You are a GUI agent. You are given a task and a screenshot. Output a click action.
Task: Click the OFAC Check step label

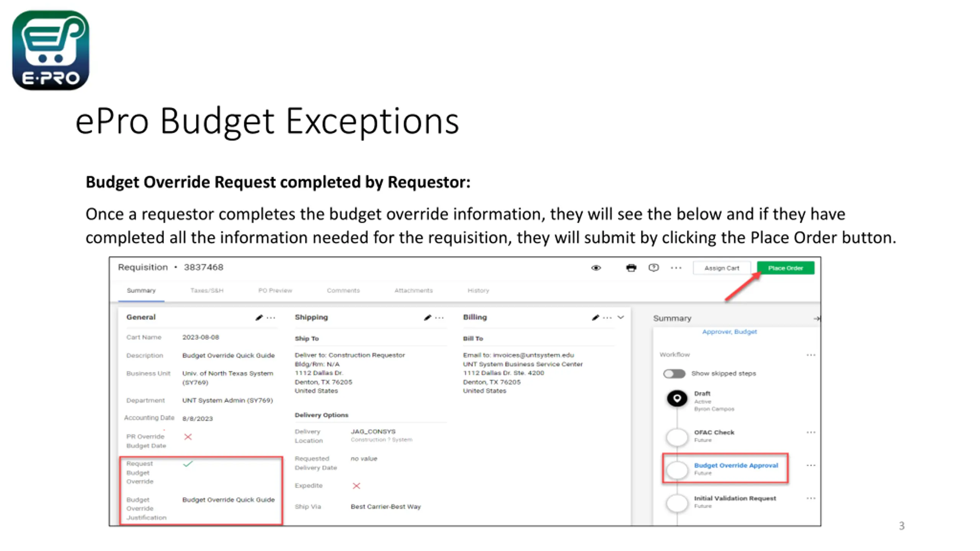714,432
